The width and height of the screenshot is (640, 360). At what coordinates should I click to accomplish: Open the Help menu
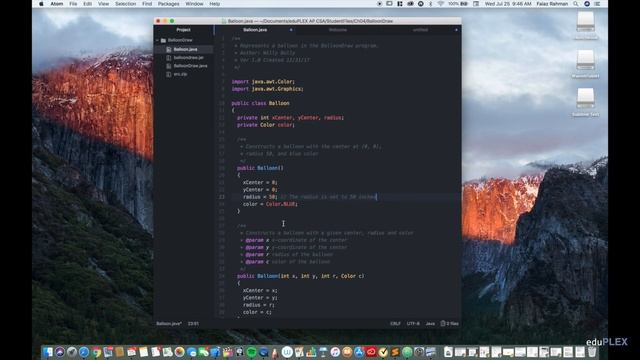[215, 4]
